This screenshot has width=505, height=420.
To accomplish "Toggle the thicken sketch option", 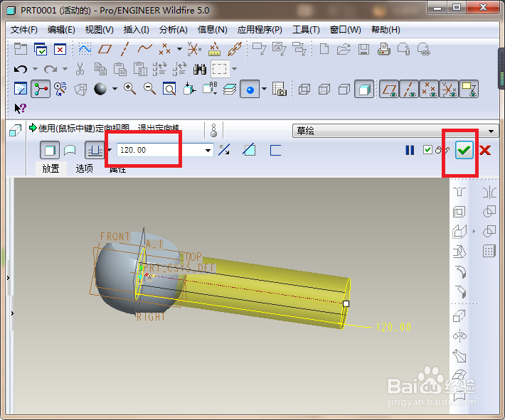I will pos(275,150).
